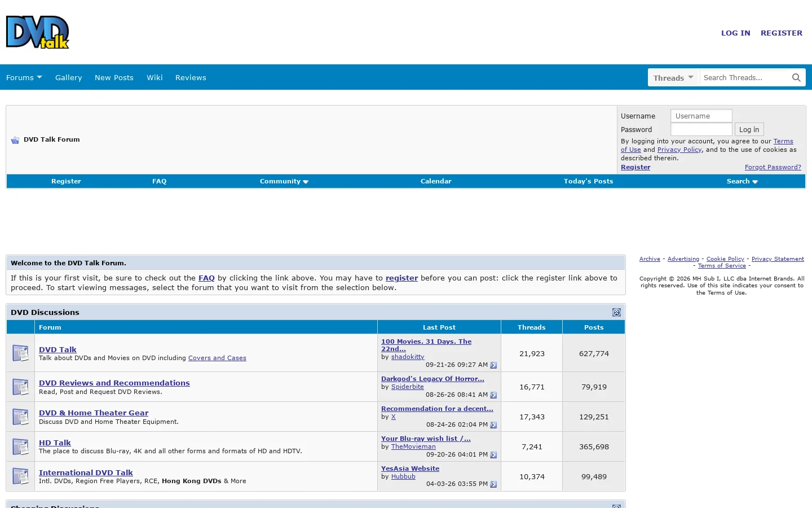The image size is (812, 508).
Task: Click the REGISTER link at top
Action: [782, 33]
